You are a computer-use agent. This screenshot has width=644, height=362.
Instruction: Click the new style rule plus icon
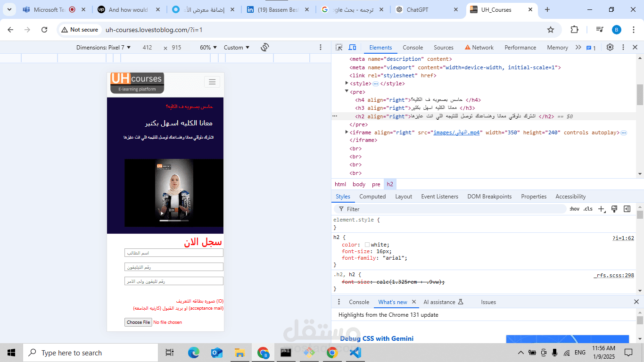[x=601, y=209]
